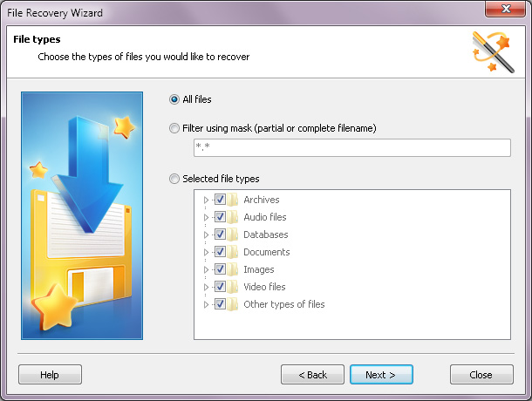Image resolution: width=532 pixels, height=401 pixels.
Task: Select the Images label in tree
Action: (x=259, y=269)
